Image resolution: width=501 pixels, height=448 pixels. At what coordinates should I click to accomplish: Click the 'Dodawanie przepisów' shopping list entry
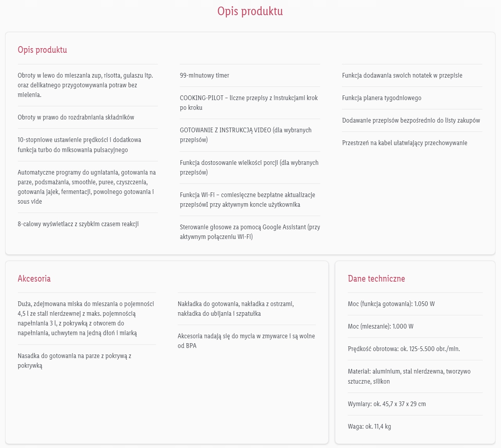coord(411,120)
